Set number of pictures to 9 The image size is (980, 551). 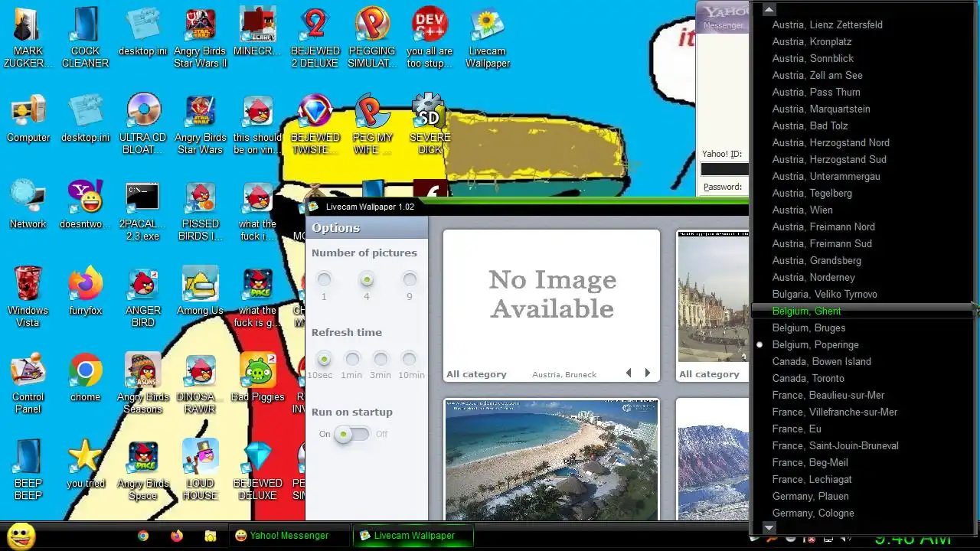(410, 279)
